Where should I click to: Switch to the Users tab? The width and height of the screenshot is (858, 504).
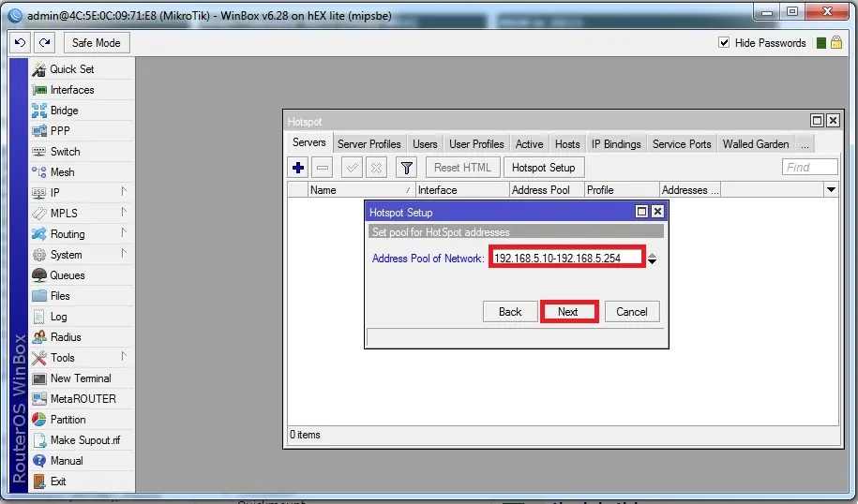tap(425, 144)
